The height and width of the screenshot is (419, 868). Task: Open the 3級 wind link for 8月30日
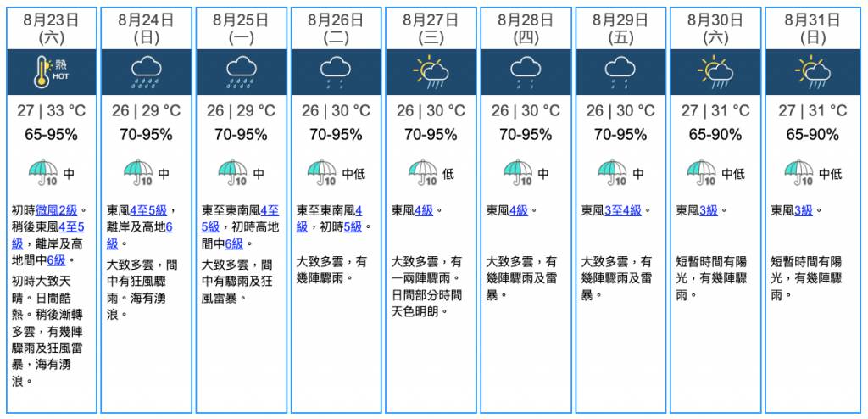coord(709,210)
